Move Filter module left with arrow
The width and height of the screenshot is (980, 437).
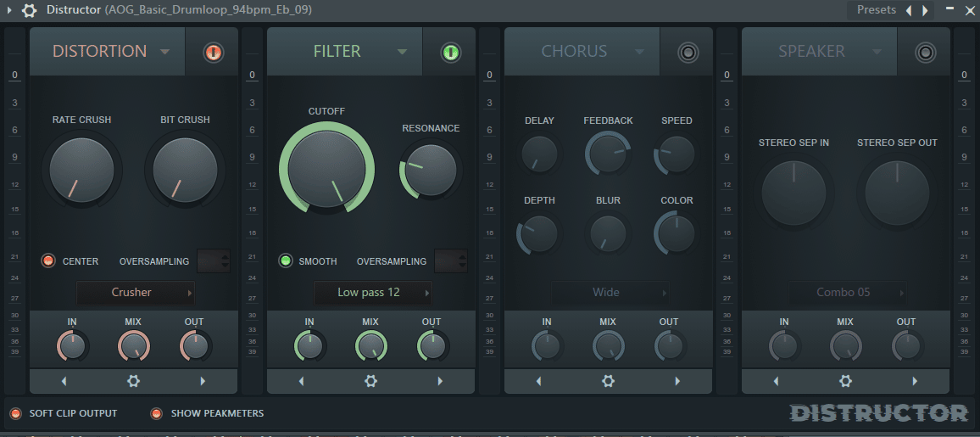tap(302, 381)
